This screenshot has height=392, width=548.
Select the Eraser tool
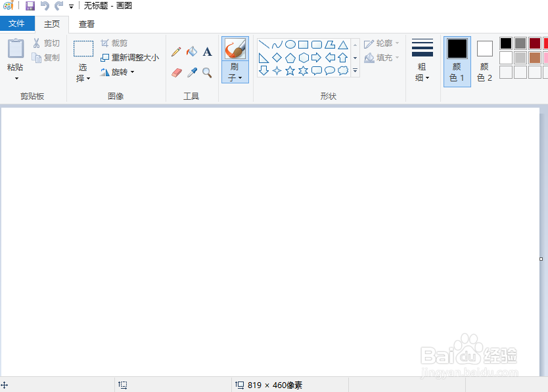pyautogui.click(x=176, y=72)
